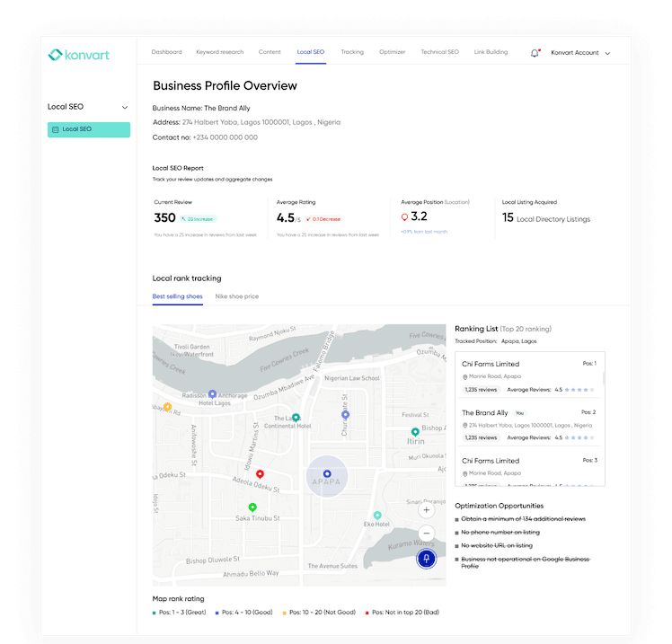Click Tracked Position Apapa, Lagos text

click(495, 341)
